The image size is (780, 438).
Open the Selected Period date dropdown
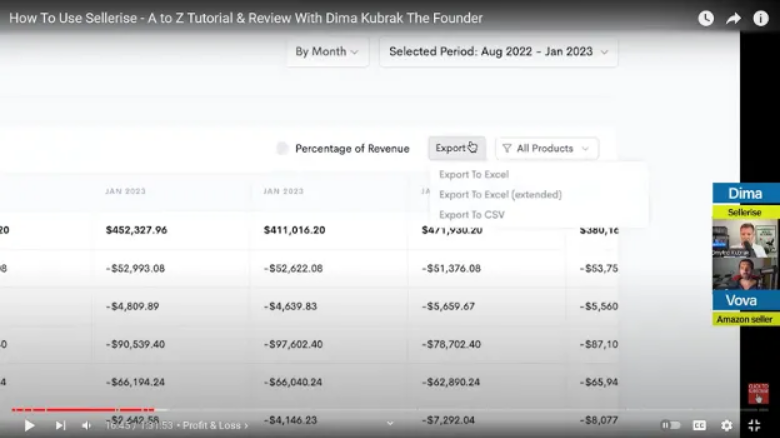click(498, 52)
